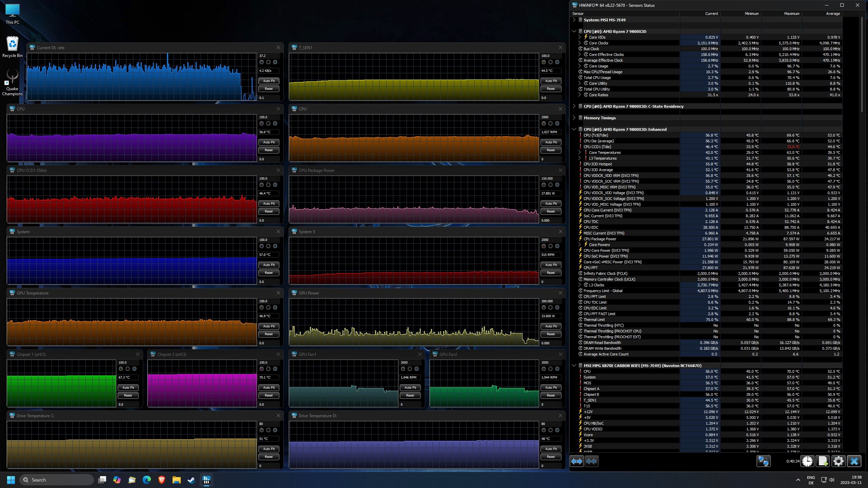Click the collapse columns arrows button in HWiNFO

[591, 461]
